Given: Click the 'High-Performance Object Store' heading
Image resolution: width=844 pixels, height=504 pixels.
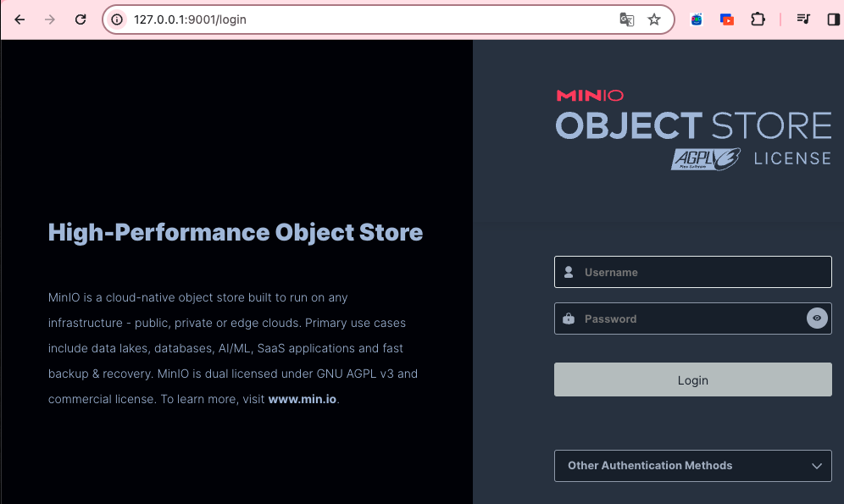Looking at the screenshot, I should (236, 233).
